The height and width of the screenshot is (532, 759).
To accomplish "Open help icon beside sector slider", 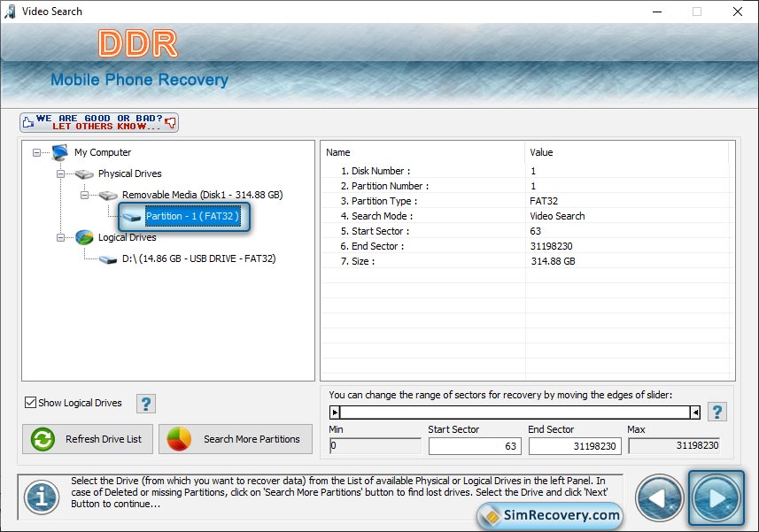I will tap(717, 412).
